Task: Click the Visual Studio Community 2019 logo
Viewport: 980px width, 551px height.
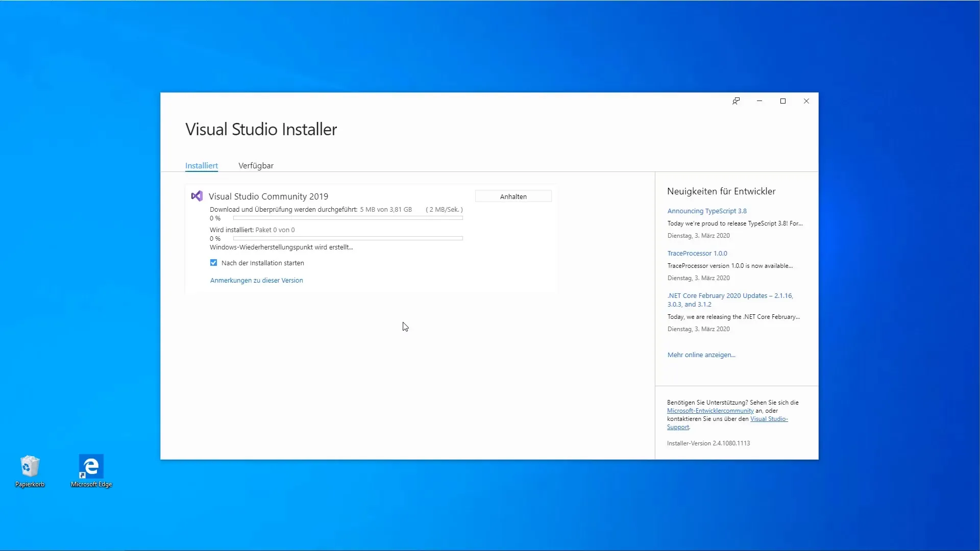Action: (x=197, y=196)
